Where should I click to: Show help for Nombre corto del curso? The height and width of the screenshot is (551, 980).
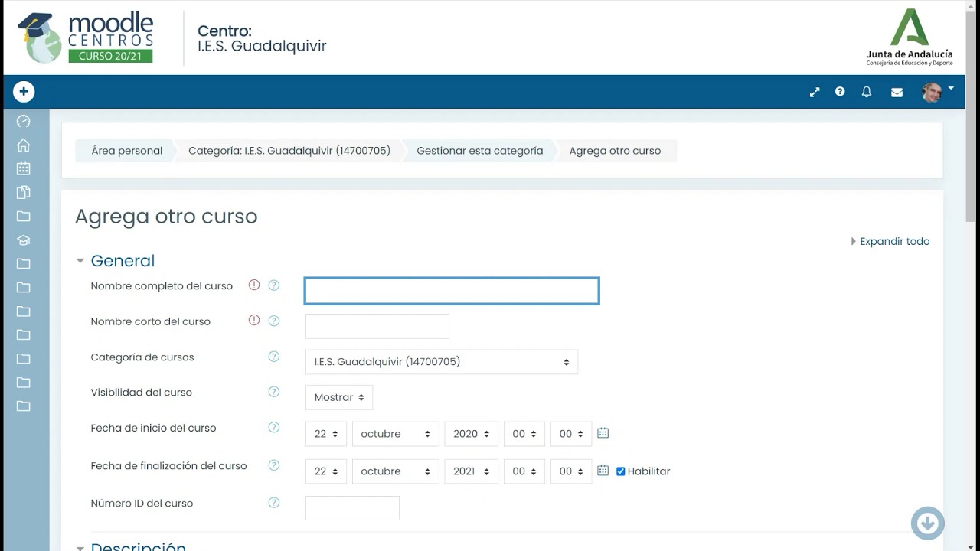pyautogui.click(x=273, y=321)
